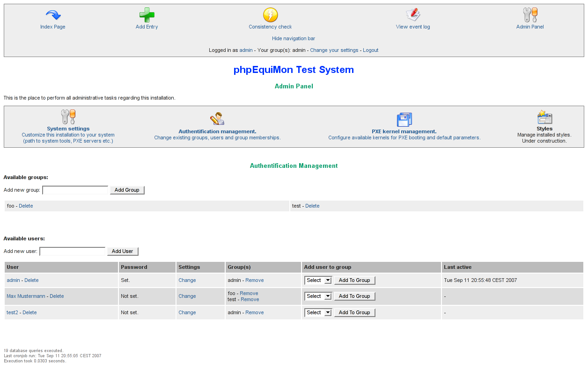588x368 pixels.
Task: Focus the Add new user input field
Action: 73,251
